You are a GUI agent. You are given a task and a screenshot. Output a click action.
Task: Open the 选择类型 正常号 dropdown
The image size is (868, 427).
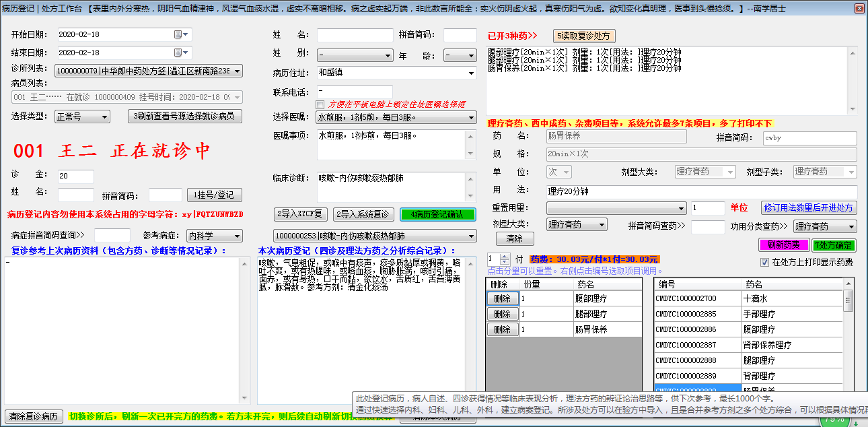(x=104, y=117)
